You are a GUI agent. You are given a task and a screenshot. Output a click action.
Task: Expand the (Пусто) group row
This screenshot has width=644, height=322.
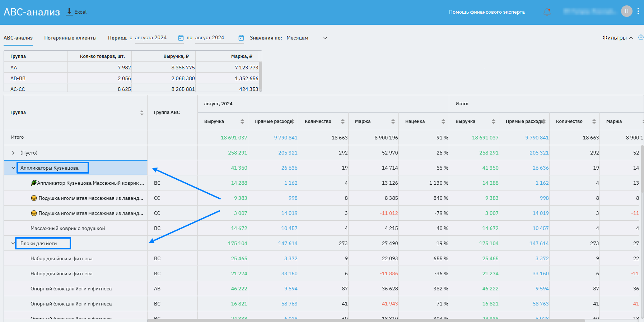pos(13,153)
